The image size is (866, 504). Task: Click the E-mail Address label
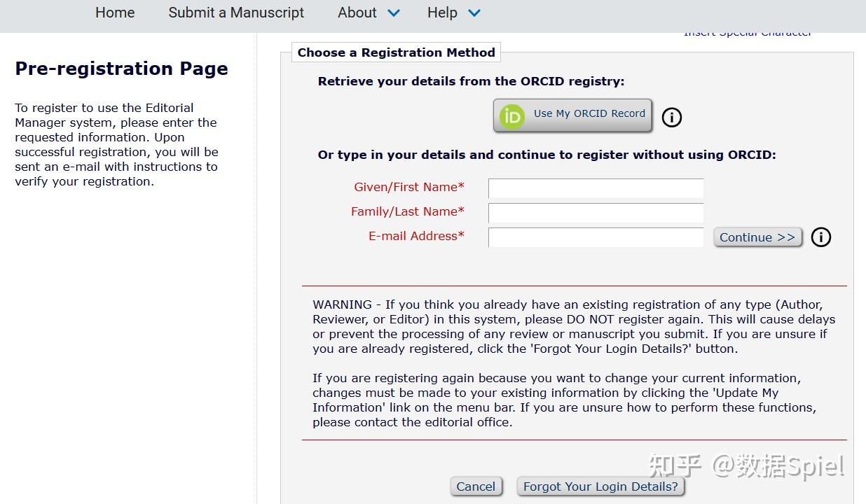point(416,236)
